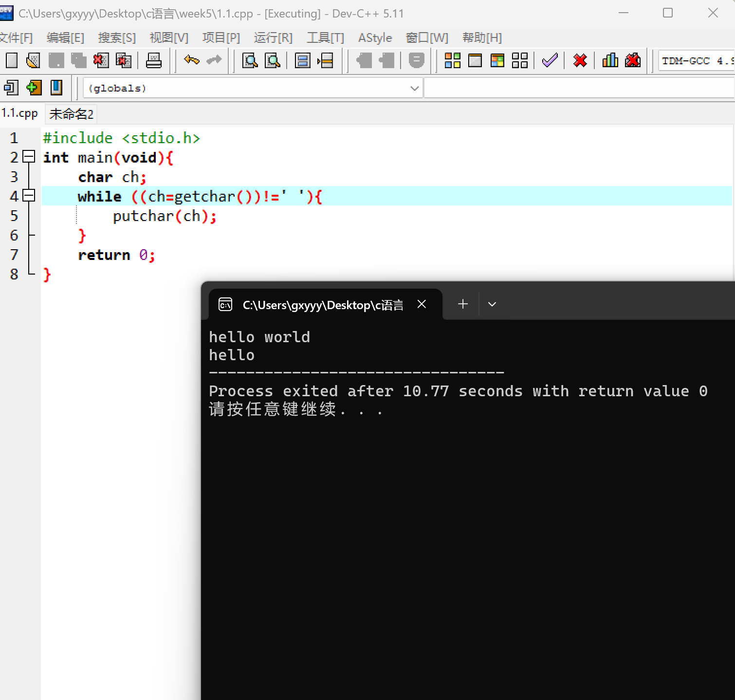Click the Print toolbar icon
This screenshot has width=735, height=700.
[154, 61]
